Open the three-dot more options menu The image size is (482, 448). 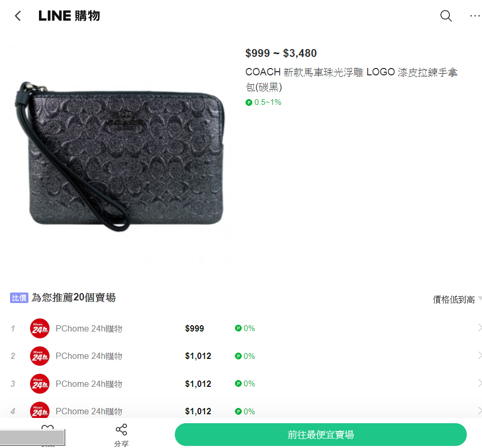pyautogui.click(x=475, y=16)
